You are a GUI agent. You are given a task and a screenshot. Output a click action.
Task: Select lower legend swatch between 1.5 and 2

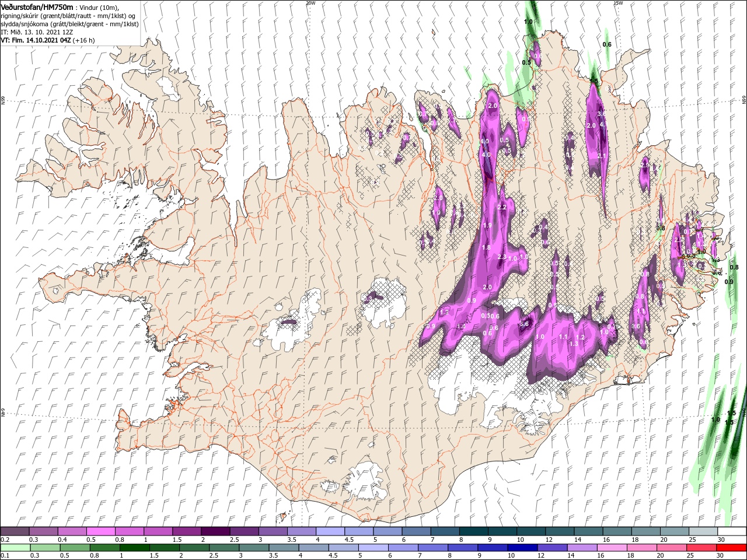coord(165,548)
